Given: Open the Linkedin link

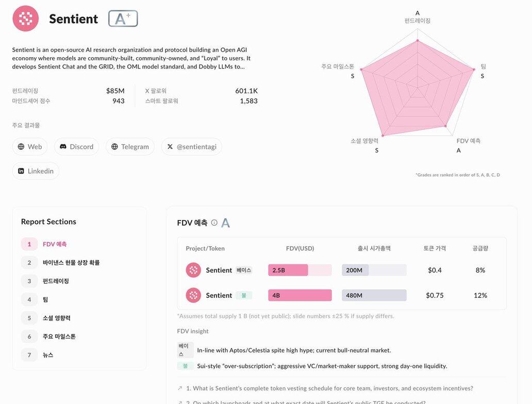Looking at the screenshot, I should [x=36, y=171].
